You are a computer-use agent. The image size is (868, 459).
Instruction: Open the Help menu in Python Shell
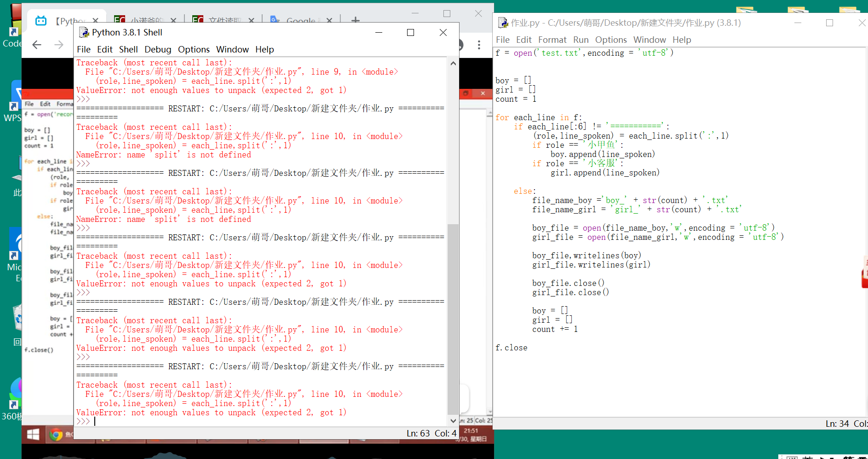pyautogui.click(x=264, y=49)
